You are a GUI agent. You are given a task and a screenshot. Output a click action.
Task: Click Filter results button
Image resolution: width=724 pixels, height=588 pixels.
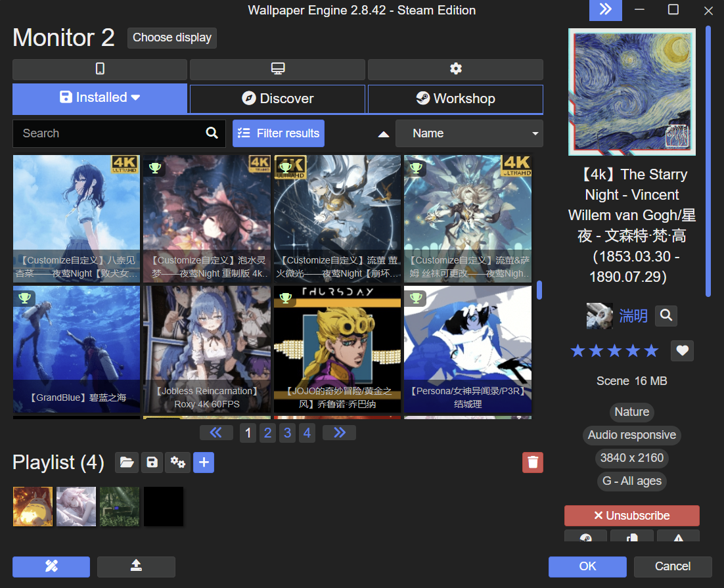tap(279, 133)
